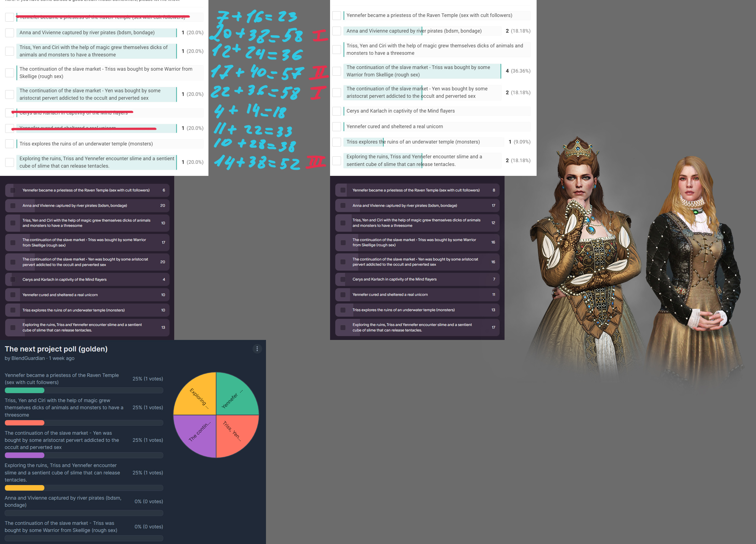Screen dimensions: 756x544
Task: Mark Cerys and Karlach checkbox in right dark poll
Action: (x=343, y=279)
